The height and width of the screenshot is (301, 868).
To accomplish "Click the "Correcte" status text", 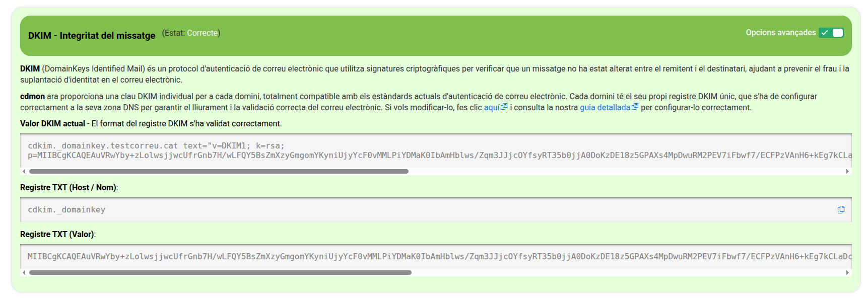I will (202, 33).
